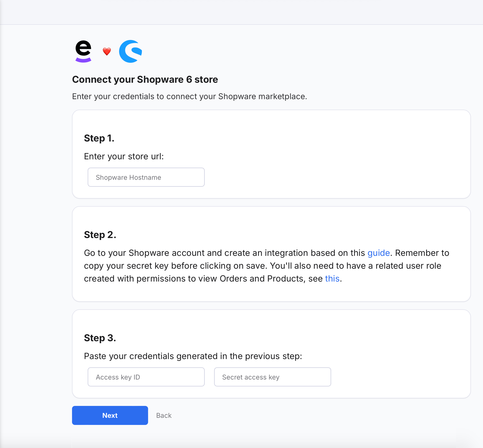
Task: Click 'Paste your credentials generated' instruction text
Action: click(193, 356)
